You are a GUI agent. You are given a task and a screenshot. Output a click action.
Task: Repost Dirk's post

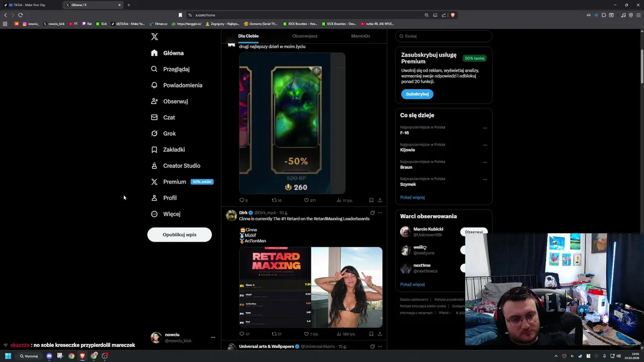point(276,334)
